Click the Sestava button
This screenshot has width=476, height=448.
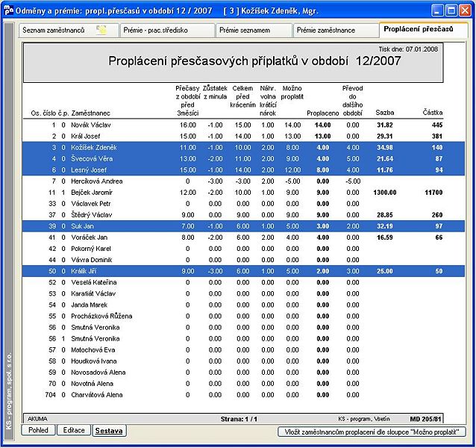pyautogui.click(x=109, y=430)
